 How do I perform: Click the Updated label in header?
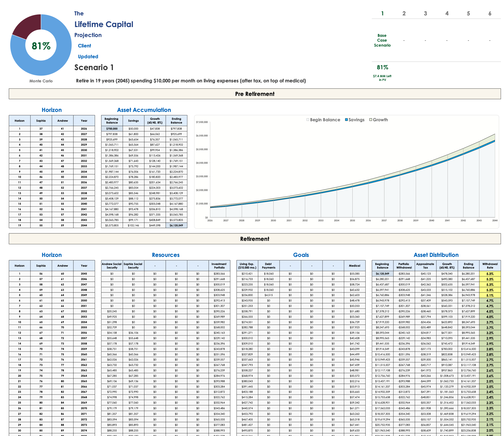(x=88, y=56)
